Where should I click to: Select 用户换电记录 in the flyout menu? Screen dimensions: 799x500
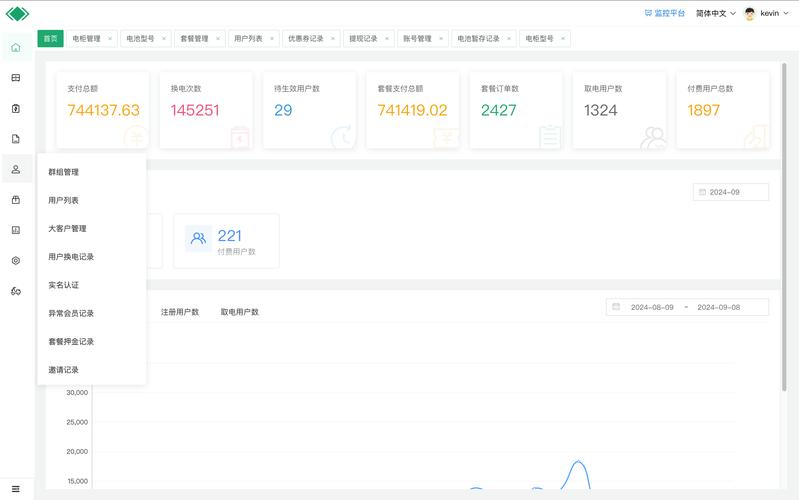(92, 257)
